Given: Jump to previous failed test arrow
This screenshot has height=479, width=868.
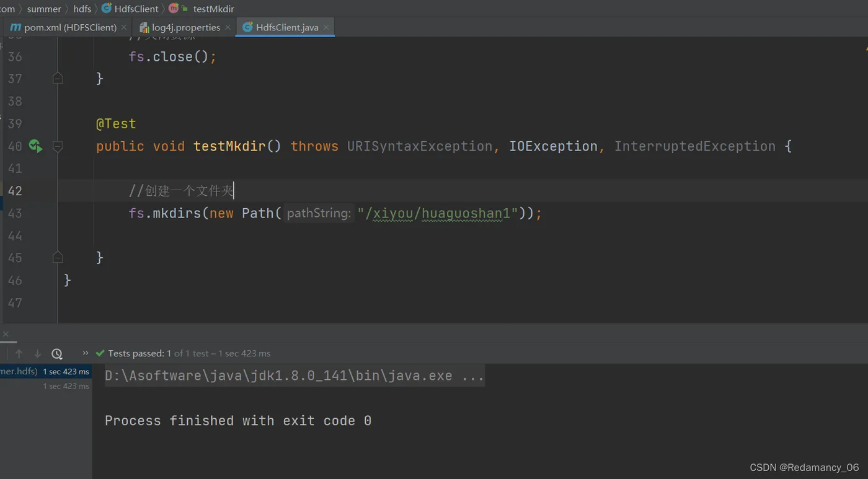Looking at the screenshot, I should (19, 353).
